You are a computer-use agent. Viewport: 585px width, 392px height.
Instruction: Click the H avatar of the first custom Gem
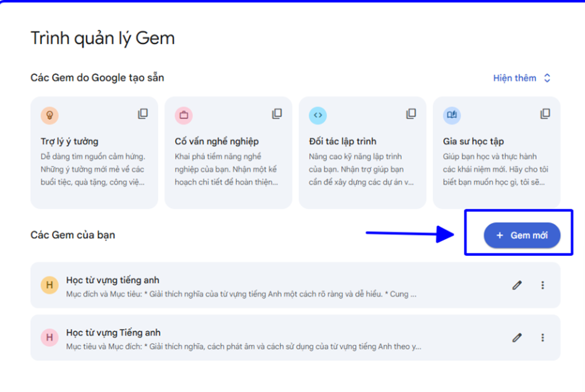50,285
